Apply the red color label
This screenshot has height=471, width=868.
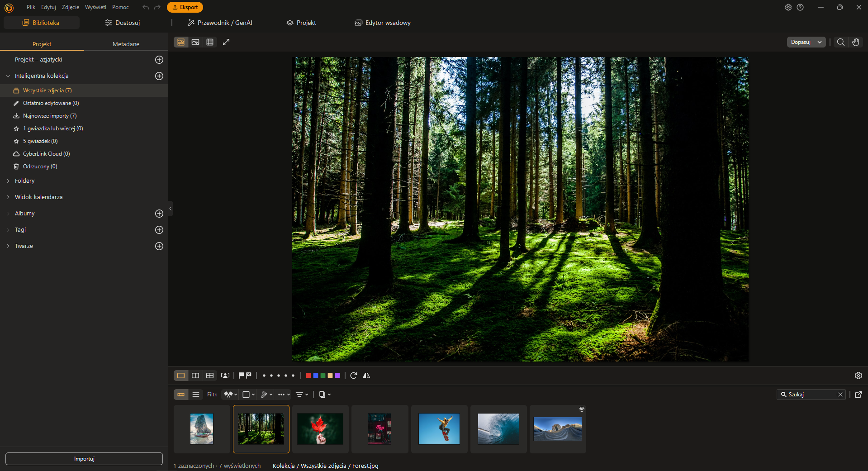(x=308, y=376)
